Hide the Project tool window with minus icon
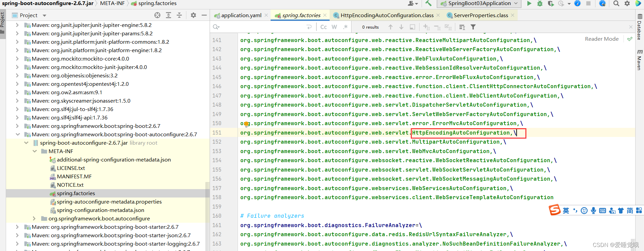644x251 pixels. pos(204,15)
